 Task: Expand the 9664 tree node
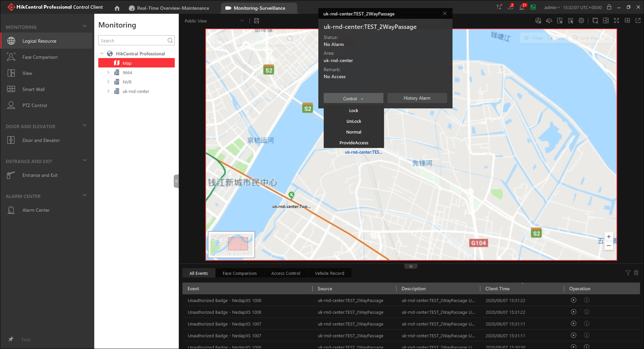pyautogui.click(x=108, y=72)
